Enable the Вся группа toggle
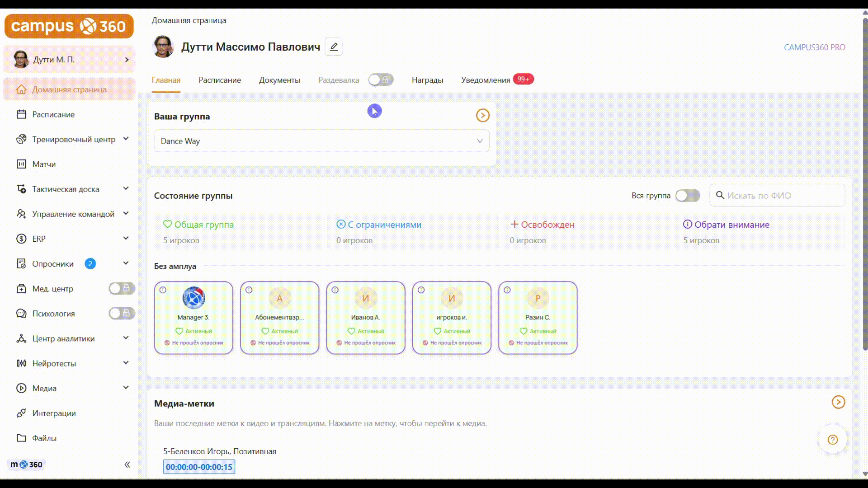The image size is (868, 488). pos(687,196)
